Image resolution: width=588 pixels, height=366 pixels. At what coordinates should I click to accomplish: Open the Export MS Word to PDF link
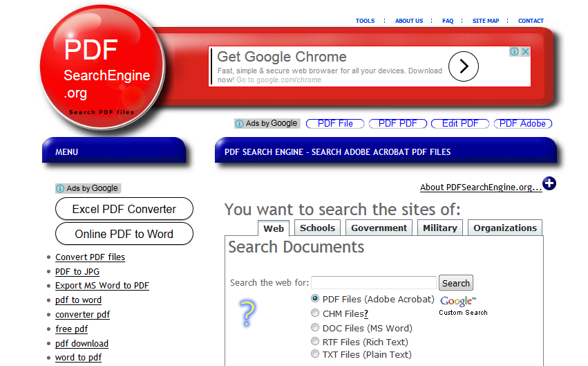102,286
